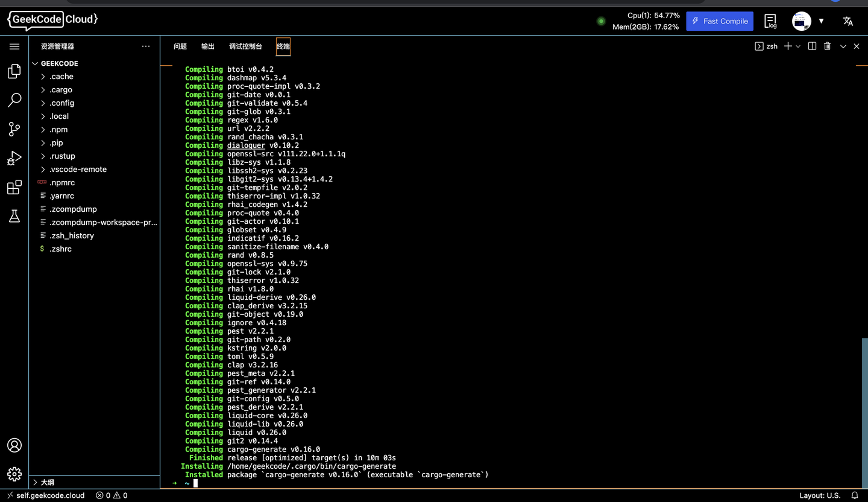Image resolution: width=868 pixels, height=502 pixels.
Task: Collapse the GEEKCODE workspace folder
Action: (35, 63)
